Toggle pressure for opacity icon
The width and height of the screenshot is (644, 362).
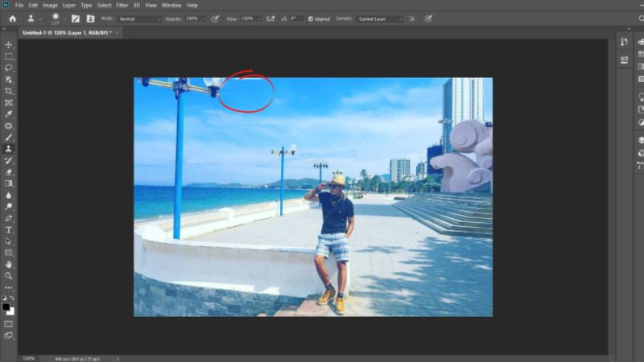[215, 19]
